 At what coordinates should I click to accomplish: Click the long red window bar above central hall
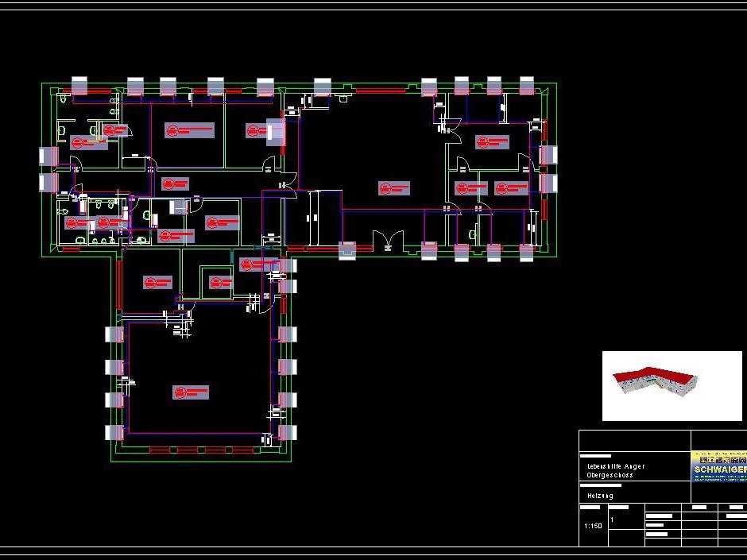point(379,91)
